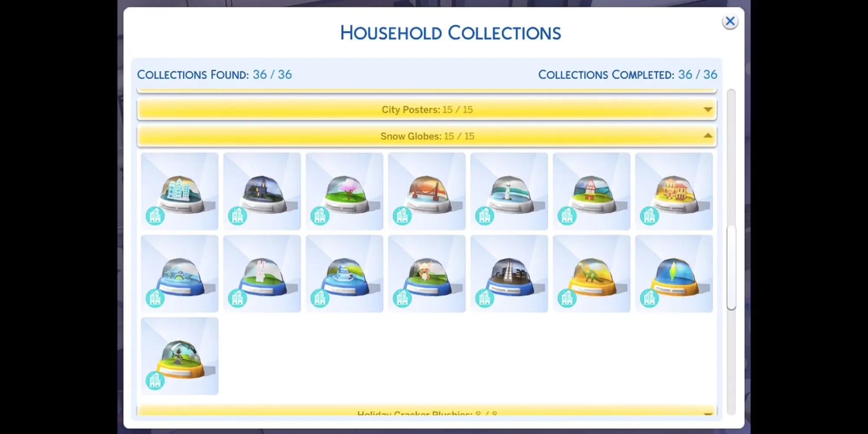Viewport: 868px width, 434px height.
Task: Collapse the Snow Globes collection arrow
Action: tap(707, 136)
